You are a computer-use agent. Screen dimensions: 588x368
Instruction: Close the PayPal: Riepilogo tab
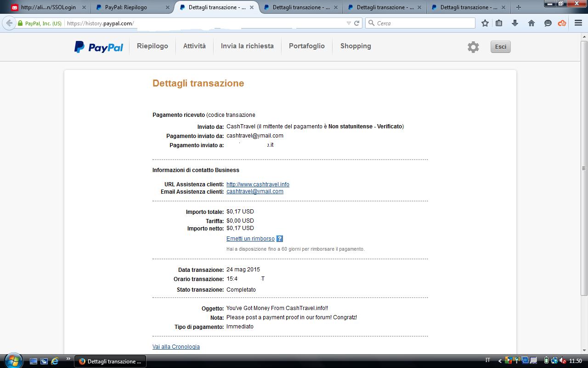coord(168,7)
